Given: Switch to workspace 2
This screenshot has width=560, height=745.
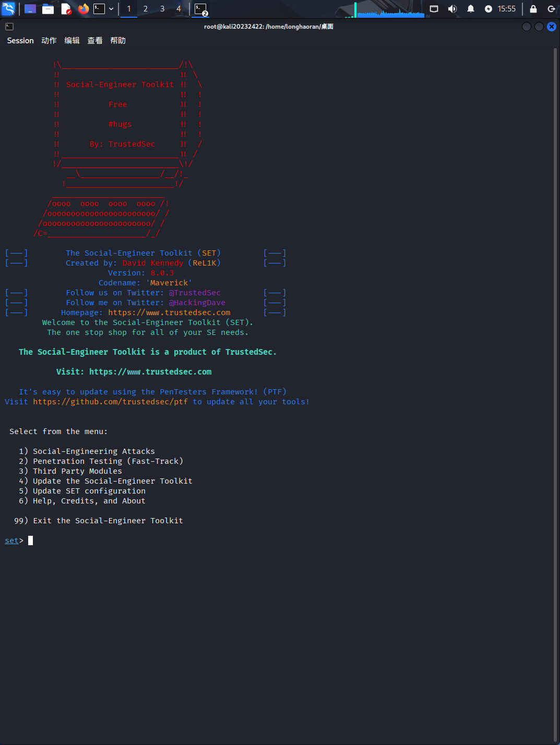Looking at the screenshot, I should click(x=146, y=9).
